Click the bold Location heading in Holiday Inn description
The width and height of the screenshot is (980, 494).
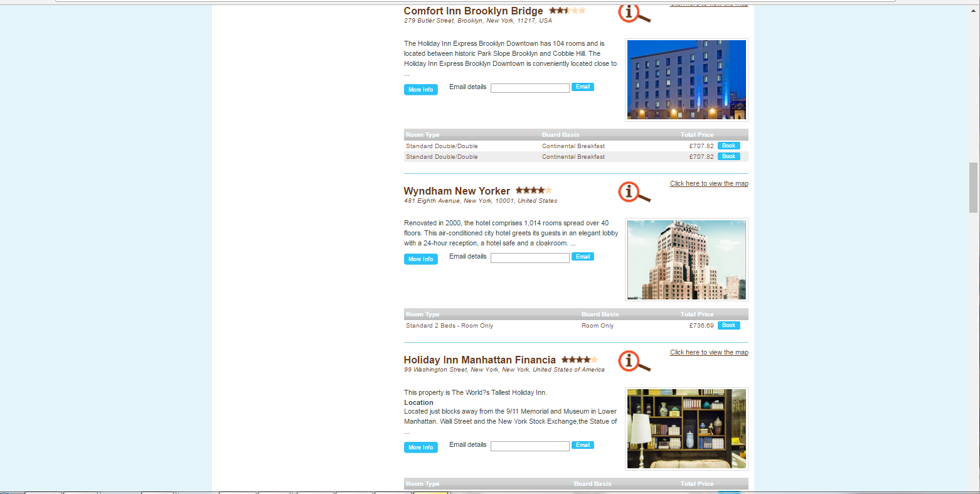(x=418, y=402)
